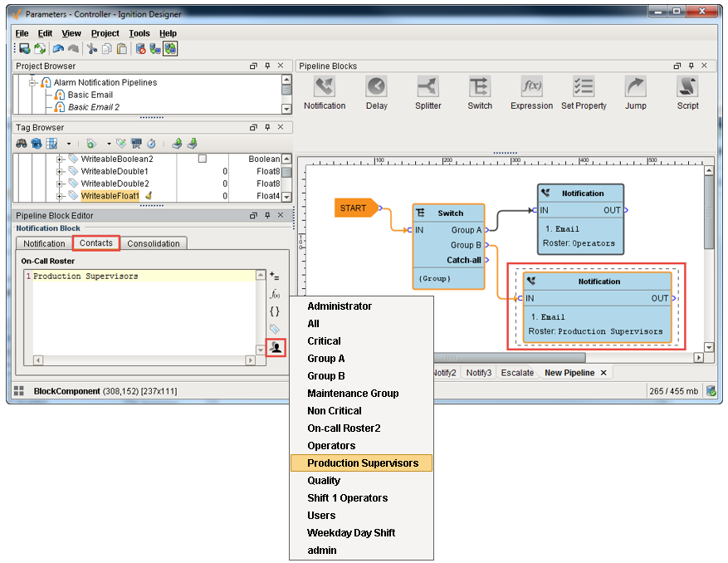Click the curly braces property icon
This screenshot has height=563, width=728.
(275, 311)
